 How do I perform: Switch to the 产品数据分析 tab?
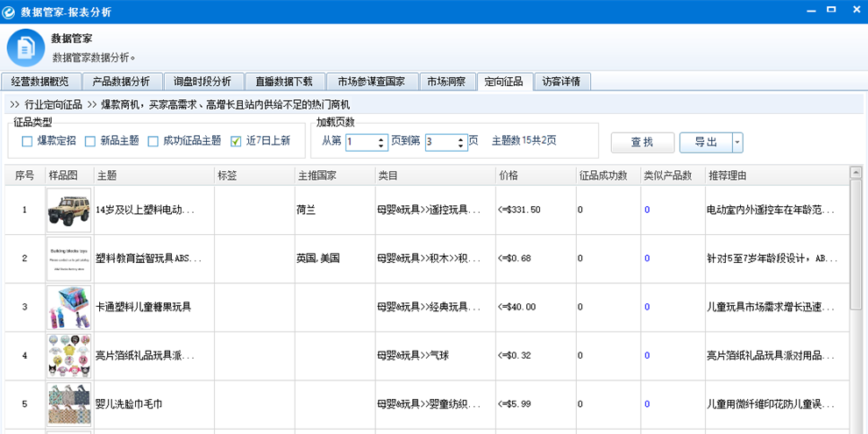(x=122, y=82)
